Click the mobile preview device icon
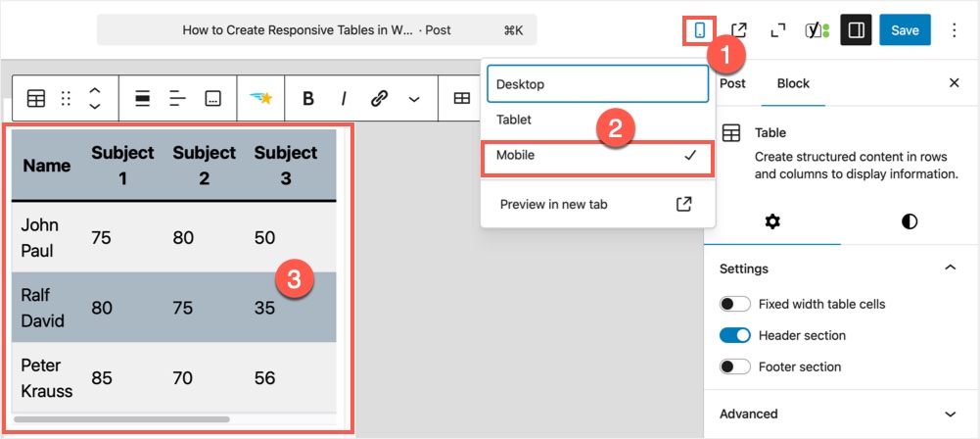The width and height of the screenshot is (980, 439). point(700,30)
